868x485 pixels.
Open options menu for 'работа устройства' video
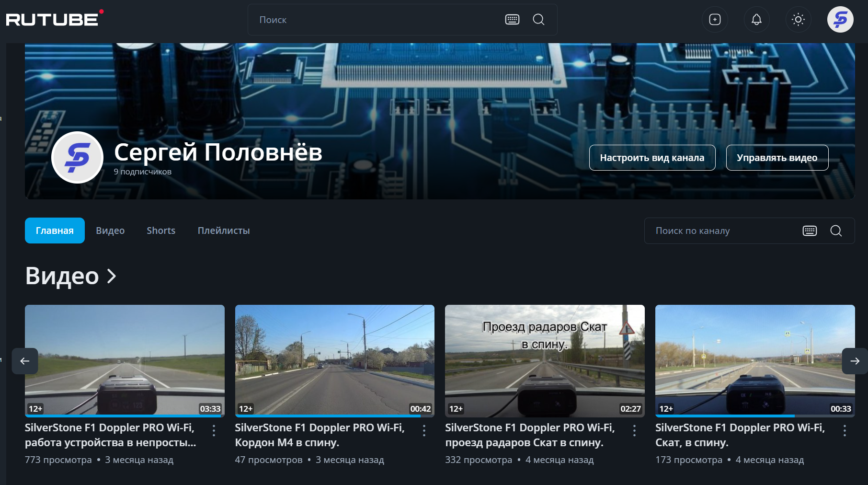pos(214,430)
